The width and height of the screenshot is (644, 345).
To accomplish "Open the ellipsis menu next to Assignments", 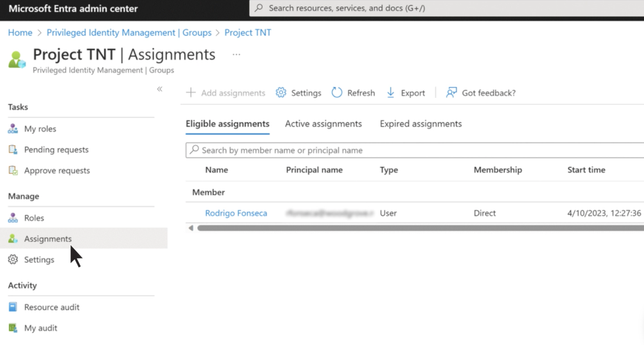I will [x=236, y=54].
